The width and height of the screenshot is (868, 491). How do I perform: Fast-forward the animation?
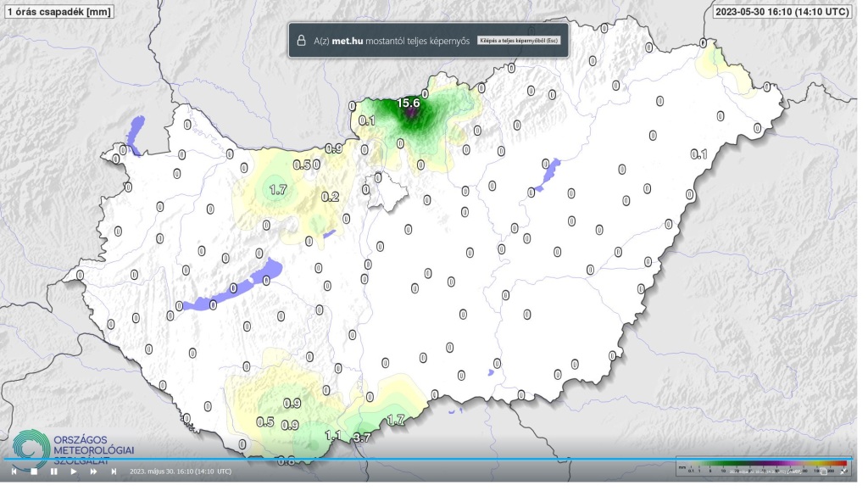(x=93, y=471)
